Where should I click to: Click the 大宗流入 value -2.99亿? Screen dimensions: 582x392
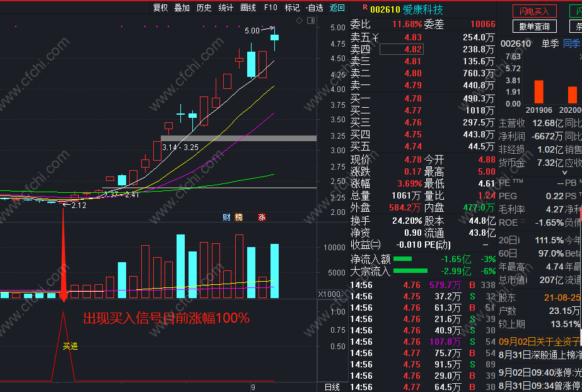(456, 271)
